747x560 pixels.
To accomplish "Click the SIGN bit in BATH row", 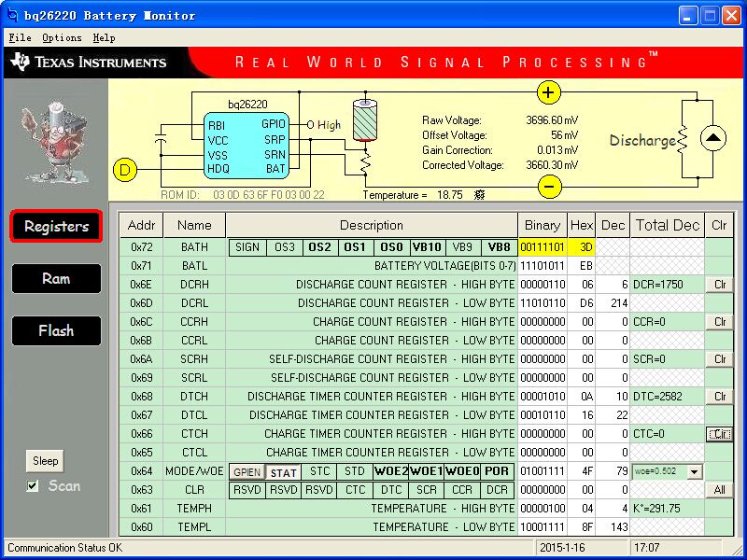I will (x=247, y=247).
